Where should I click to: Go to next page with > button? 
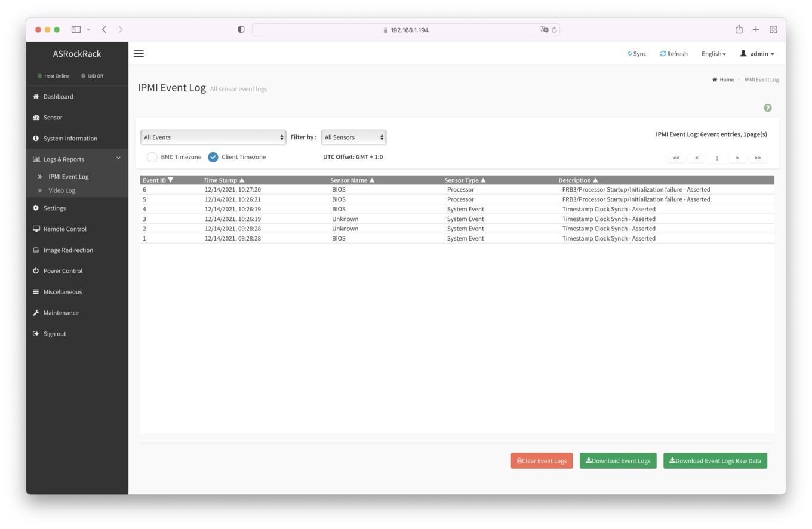pos(737,158)
